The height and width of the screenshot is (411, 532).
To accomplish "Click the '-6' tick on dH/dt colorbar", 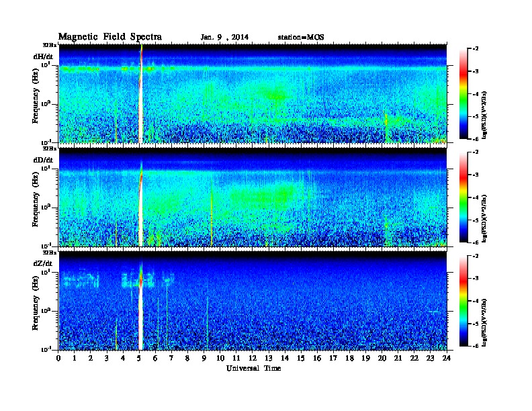I will (x=476, y=139).
